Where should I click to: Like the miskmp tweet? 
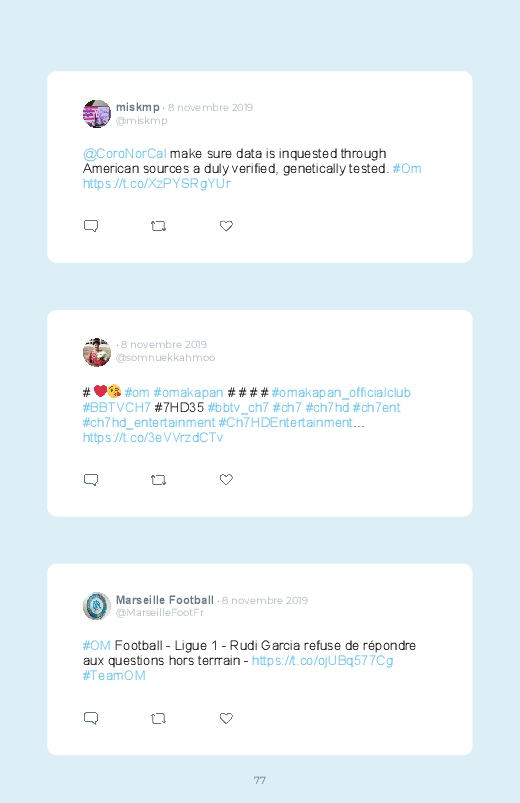pos(226,226)
